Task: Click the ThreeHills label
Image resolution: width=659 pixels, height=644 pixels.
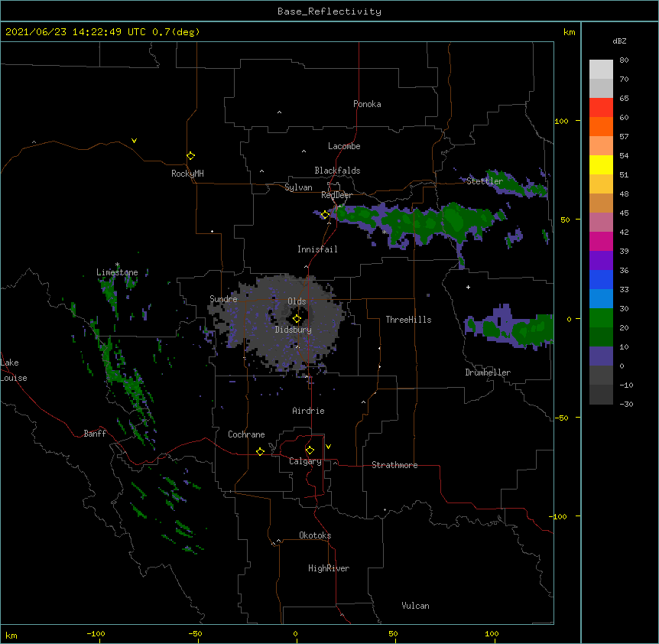Action: (408, 320)
